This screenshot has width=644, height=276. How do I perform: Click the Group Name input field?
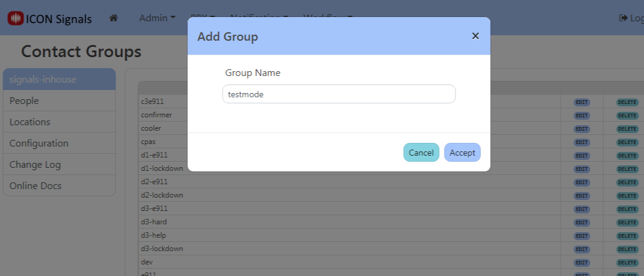tap(339, 94)
